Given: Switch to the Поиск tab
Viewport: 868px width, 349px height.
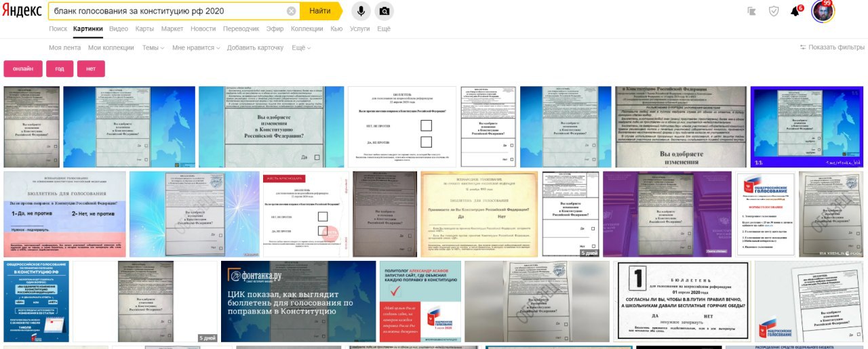Looking at the screenshot, I should [58, 29].
